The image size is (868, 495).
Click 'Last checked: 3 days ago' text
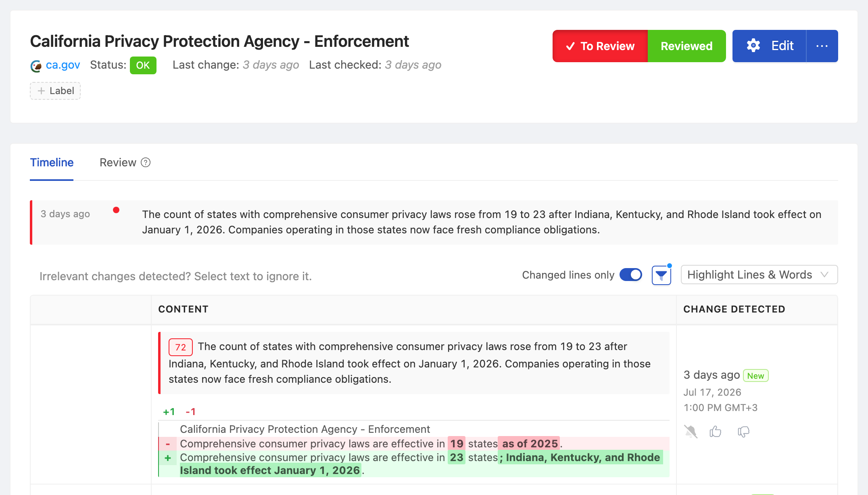tap(375, 65)
